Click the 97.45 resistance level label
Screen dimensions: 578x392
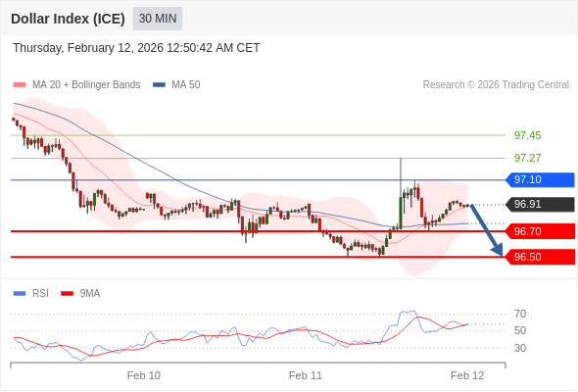[527, 135]
